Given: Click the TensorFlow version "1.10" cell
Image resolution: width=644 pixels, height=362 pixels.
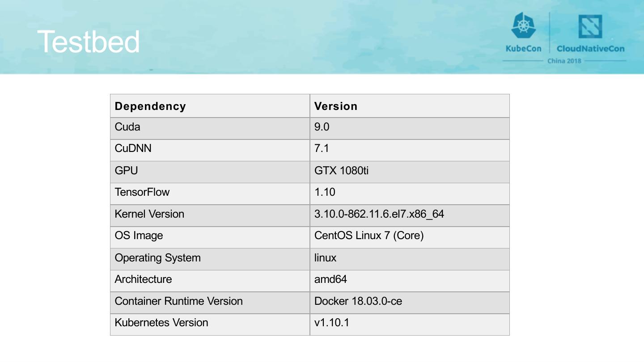Looking at the screenshot, I should pos(325,192).
